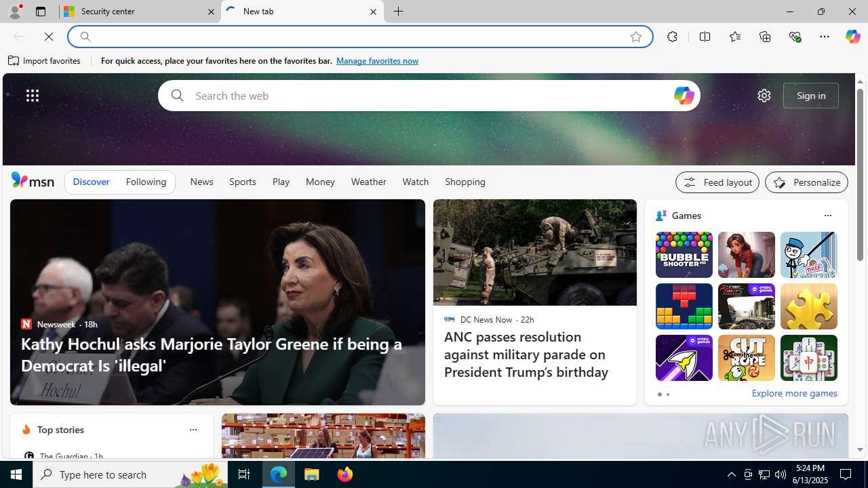
Task: Click the MSN logo
Action: [33, 180]
